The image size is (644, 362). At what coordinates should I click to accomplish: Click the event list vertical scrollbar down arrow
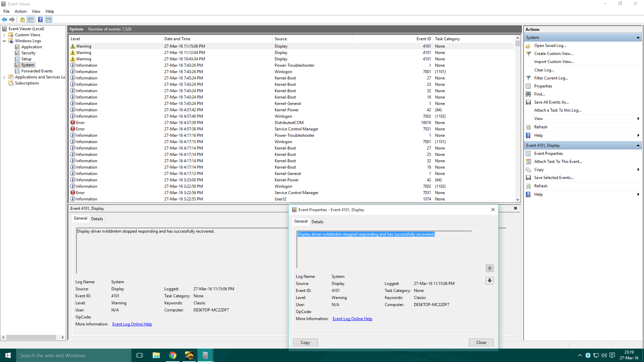click(518, 199)
